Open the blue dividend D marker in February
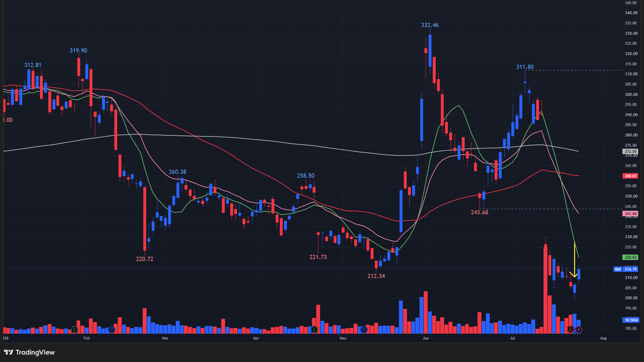 coord(112,330)
